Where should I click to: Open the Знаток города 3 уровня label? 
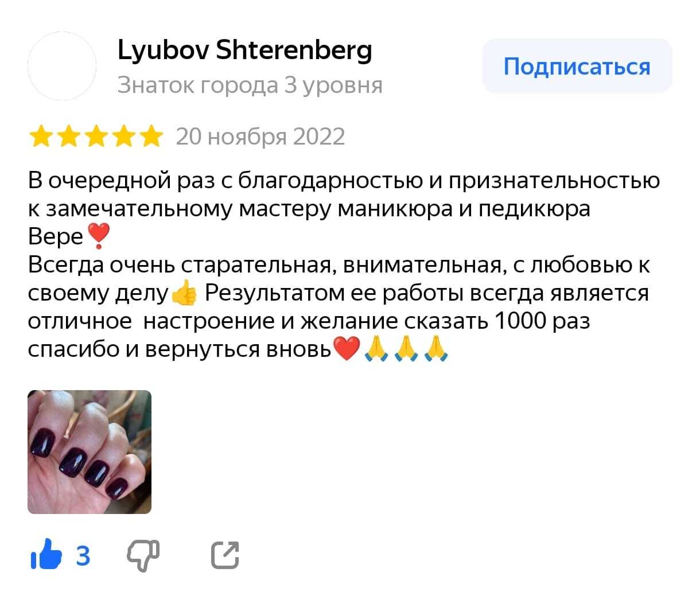250,85
